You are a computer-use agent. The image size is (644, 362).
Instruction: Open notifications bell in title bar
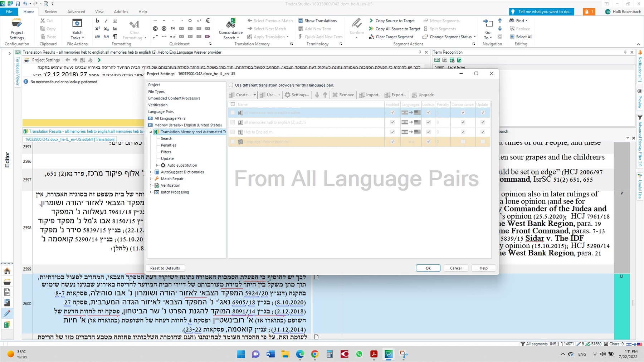[x=589, y=12]
